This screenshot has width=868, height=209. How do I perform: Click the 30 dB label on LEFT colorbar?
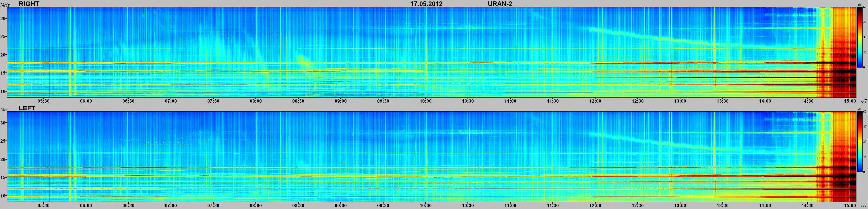pyautogui.click(x=865, y=142)
